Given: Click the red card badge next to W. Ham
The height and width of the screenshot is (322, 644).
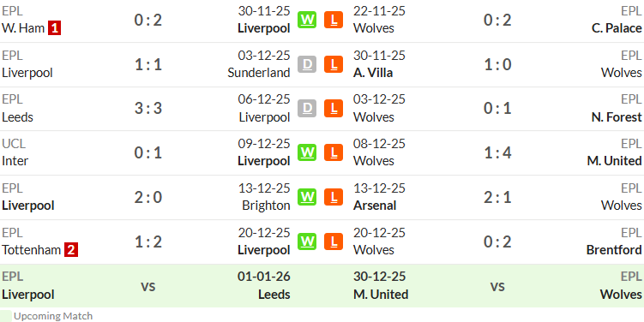Looking at the screenshot, I should coord(54,28).
